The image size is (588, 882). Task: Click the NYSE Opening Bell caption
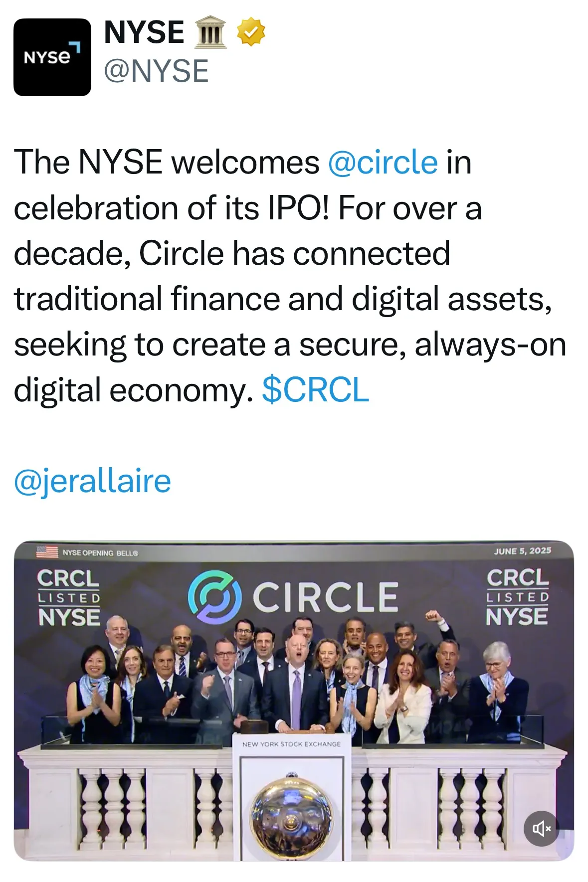(x=100, y=553)
